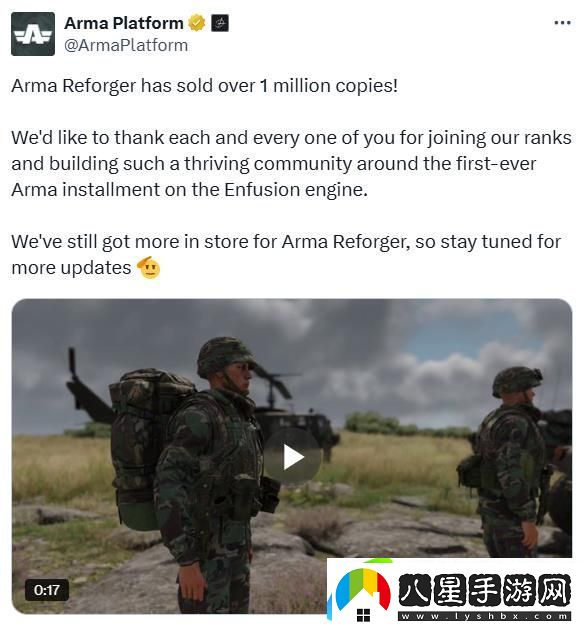The image size is (582, 627).
Task: Click the 0:17 video duration badge
Action: 47,590
